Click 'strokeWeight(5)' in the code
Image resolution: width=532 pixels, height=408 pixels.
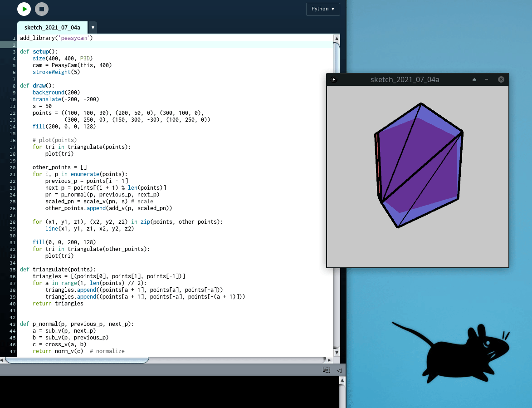coord(56,72)
